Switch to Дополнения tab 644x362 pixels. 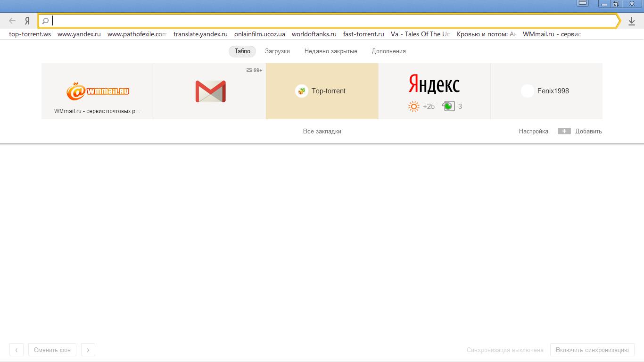(x=389, y=51)
